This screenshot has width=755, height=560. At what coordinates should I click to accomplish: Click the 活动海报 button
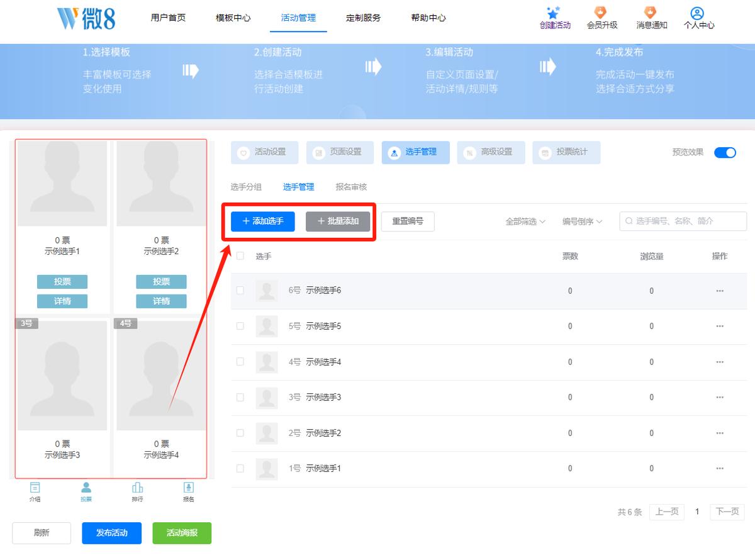point(182,533)
